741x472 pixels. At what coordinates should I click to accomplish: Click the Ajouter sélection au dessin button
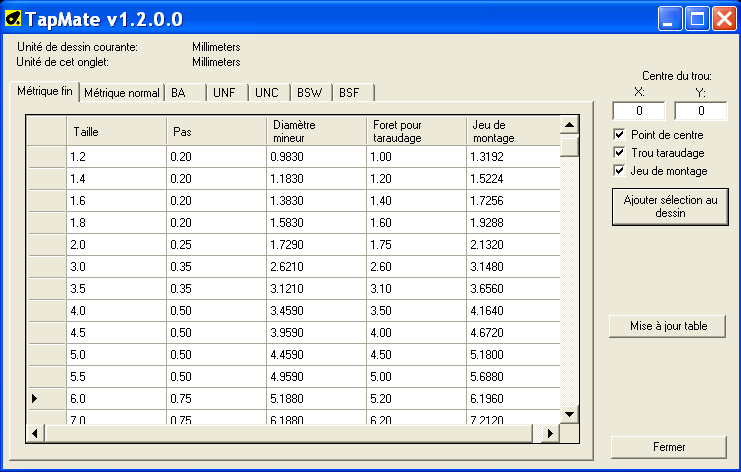(x=670, y=206)
